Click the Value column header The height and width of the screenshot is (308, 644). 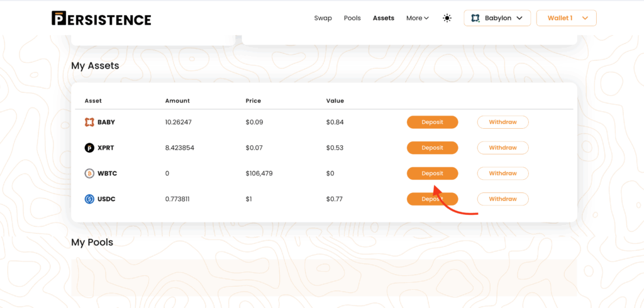pyautogui.click(x=335, y=101)
